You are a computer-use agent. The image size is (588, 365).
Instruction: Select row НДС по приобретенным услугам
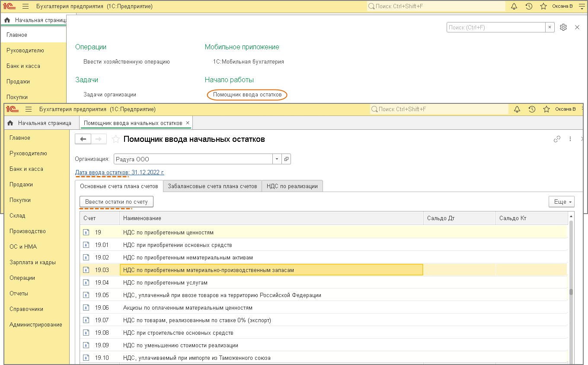click(x=323, y=282)
